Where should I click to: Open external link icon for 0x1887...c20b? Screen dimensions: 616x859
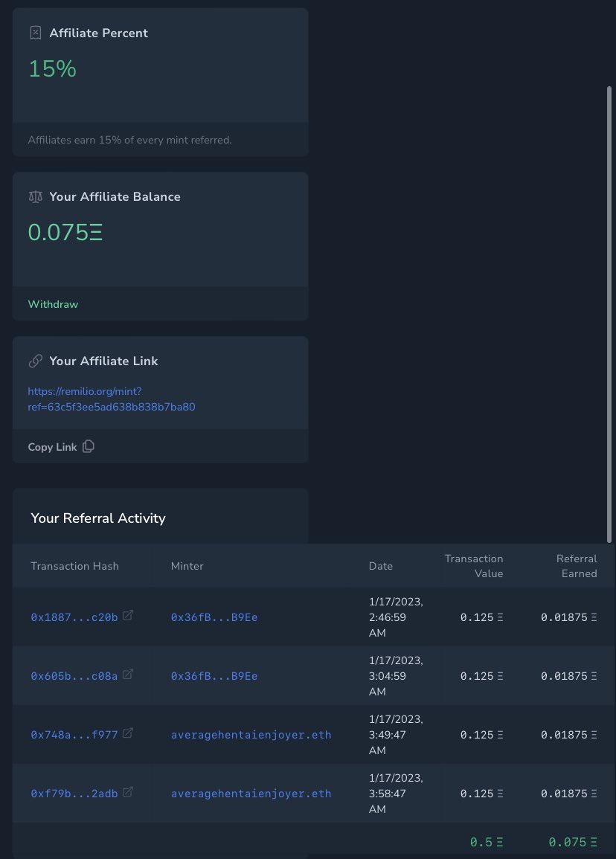(128, 616)
